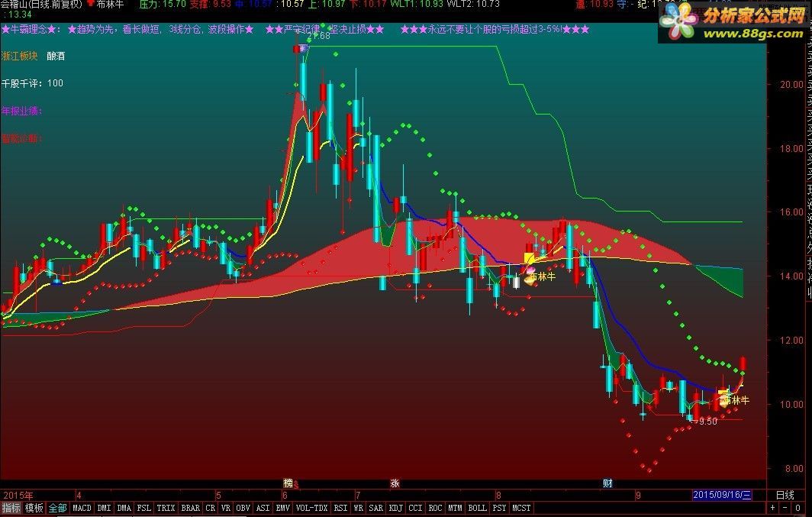812x517 pixels.
Task: Open the FSL indicator tab
Action: [144, 508]
